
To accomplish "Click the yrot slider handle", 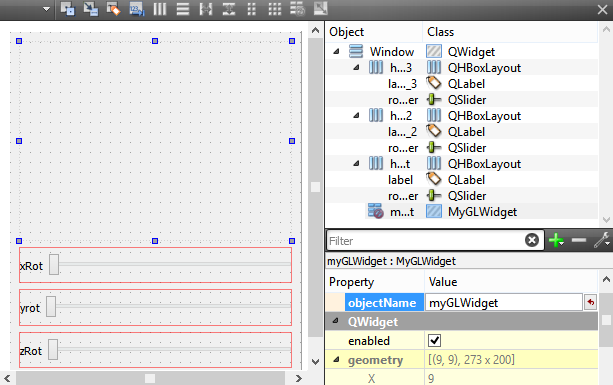I will tap(51, 306).
